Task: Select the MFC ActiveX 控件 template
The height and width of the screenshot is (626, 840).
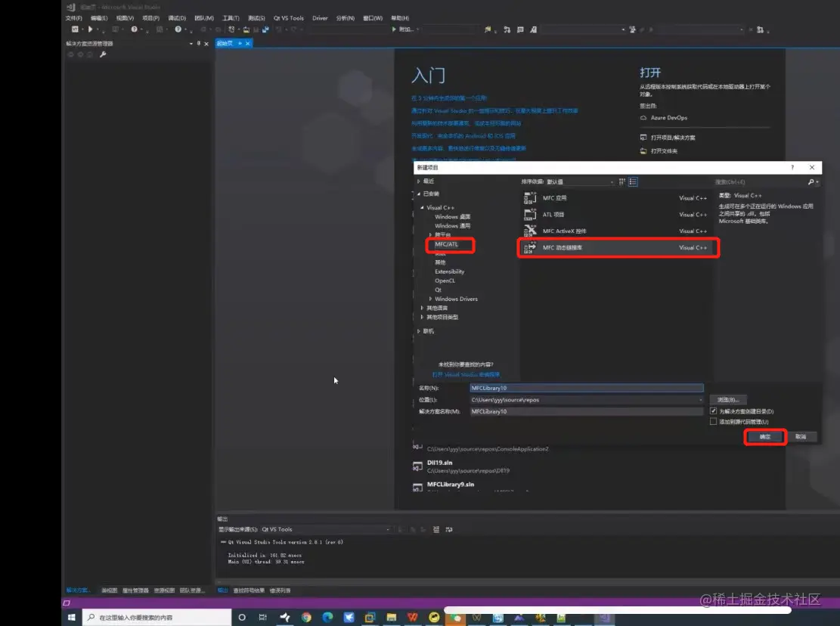Action: pos(618,231)
